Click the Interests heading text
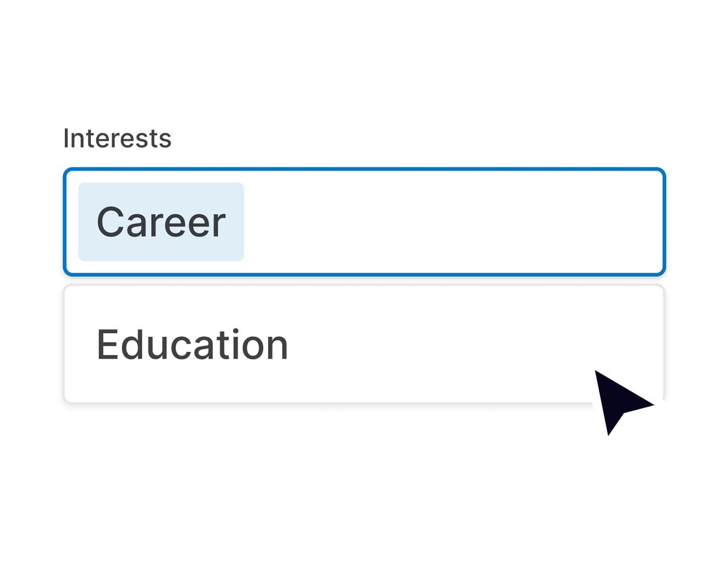The width and height of the screenshot is (728, 568). [117, 138]
